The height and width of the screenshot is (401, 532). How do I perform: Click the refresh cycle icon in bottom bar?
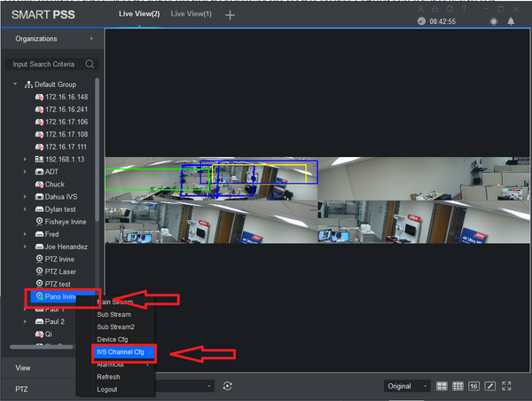point(227,386)
